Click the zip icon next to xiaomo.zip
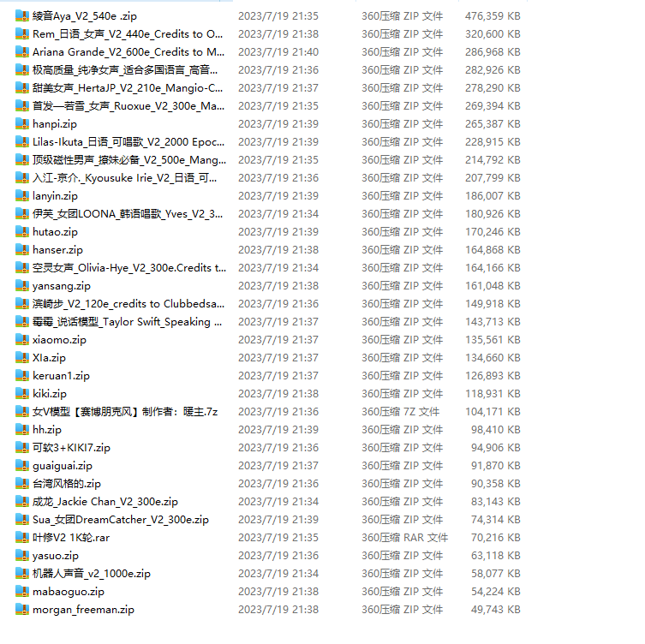Screen dimensions: 645x644 (x=22, y=340)
